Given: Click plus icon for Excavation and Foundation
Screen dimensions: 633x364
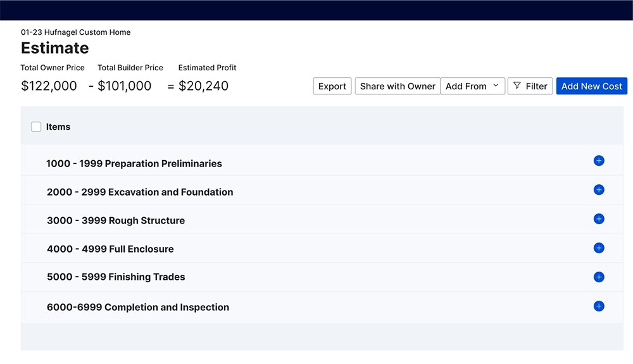Looking at the screenshot, I should 599,190.
